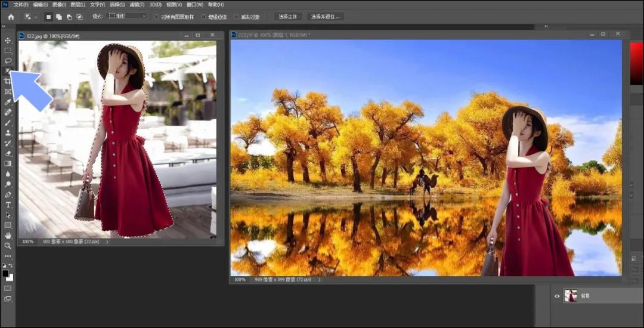Open the 帮助(H) menu

tap(216, 5)
